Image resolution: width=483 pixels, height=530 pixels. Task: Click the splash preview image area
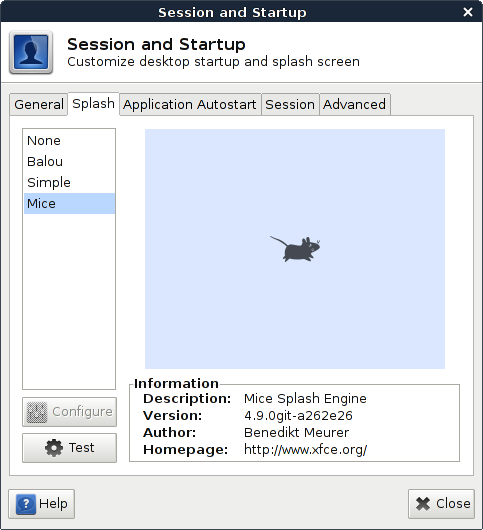pos(295,249)
